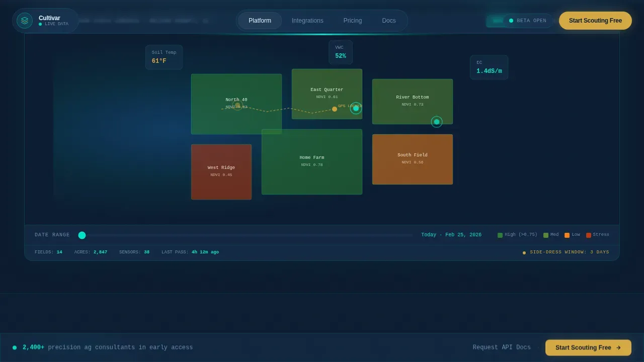Screen dimensions: 644x362
Task: Click the sensor marker in North 40
Action: point(237,106)
